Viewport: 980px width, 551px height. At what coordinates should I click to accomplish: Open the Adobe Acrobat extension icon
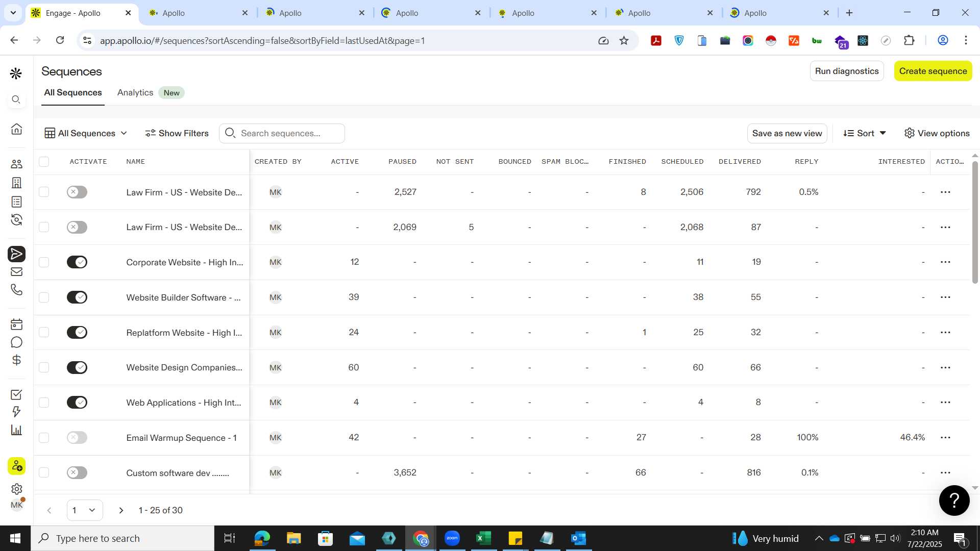point(656,40)
